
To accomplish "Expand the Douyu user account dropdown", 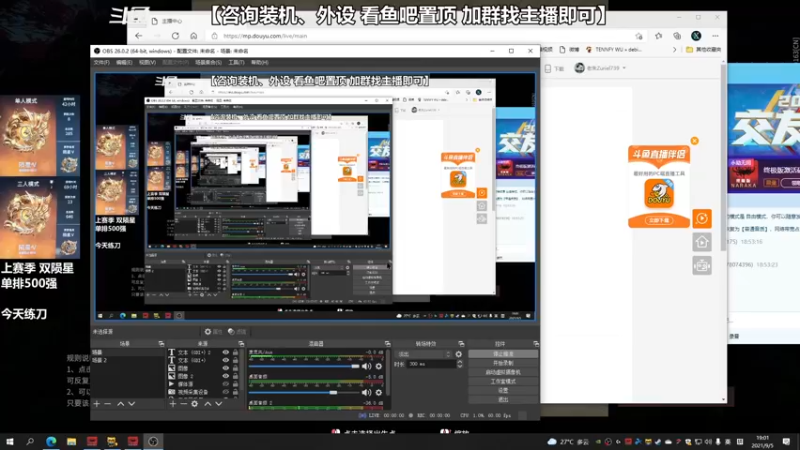I will pyautogui.click(x=600, y=68).
